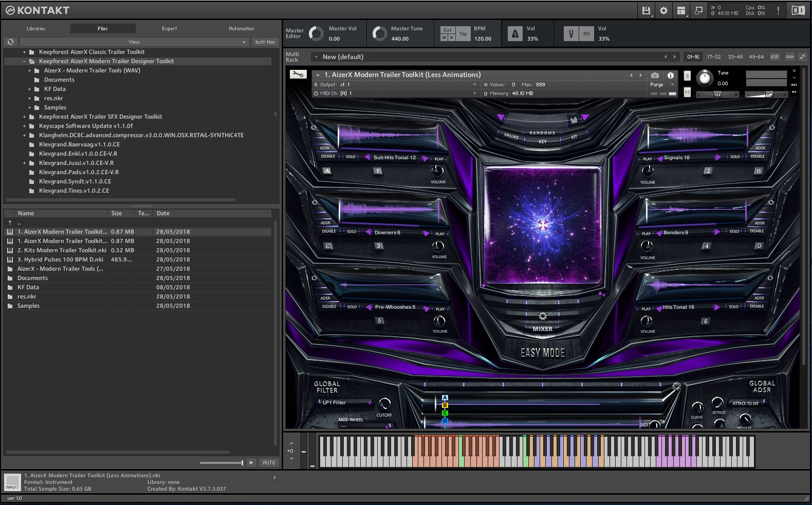Toggle DISABLE on Sub Hits Tonal 12 slot
Screen dimensions: 812x505
tap(328, 156)
